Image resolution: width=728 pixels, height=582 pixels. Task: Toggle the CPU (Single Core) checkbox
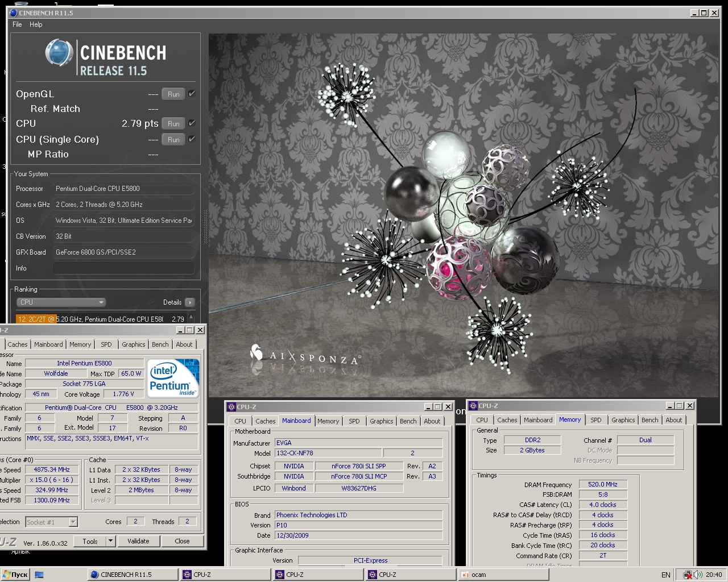[192, 139]
